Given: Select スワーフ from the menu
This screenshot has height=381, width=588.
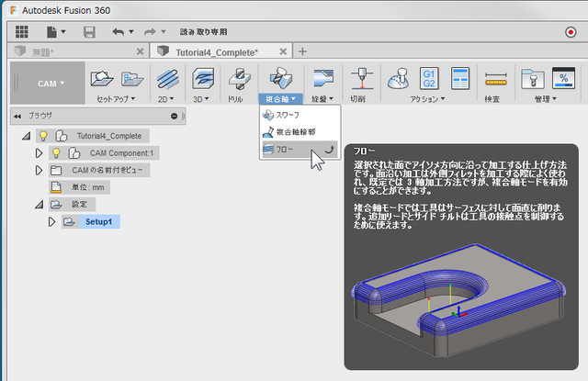Looking at the screenshot, I should pos(300,115).
